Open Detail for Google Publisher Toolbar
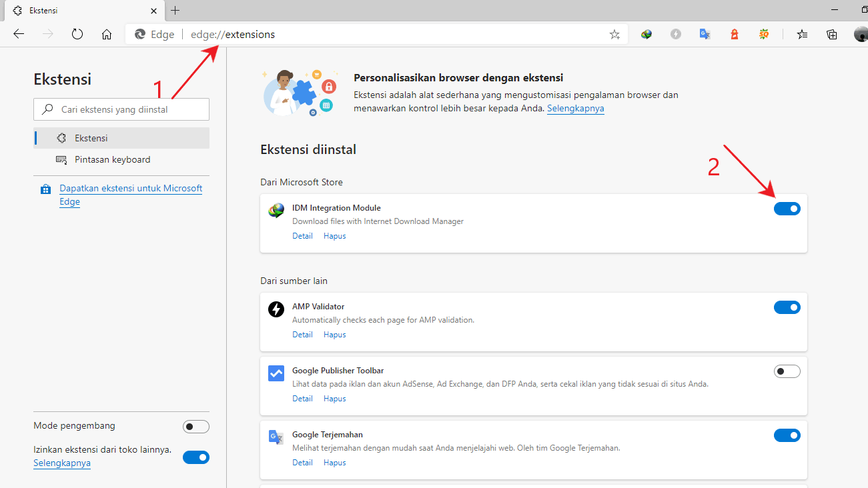This screenshot has width=868, height=488. coord(302,399)
